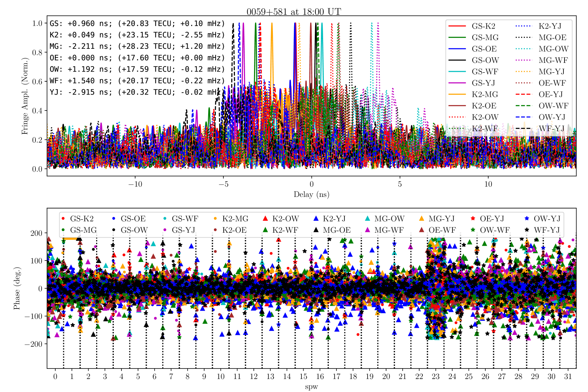Click the 10 delay tick label
Screen dimensions: 588x392
[x=488, y=184]
